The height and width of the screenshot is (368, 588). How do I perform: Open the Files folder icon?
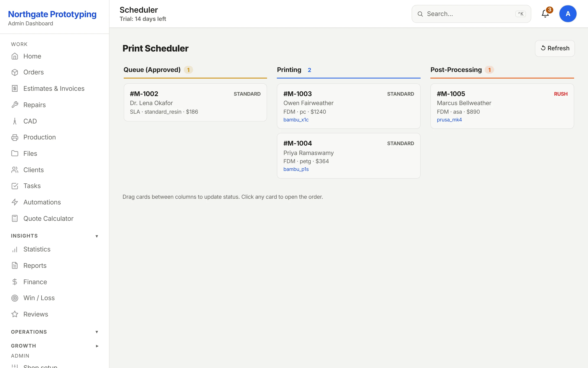click(x=14, y=154)
